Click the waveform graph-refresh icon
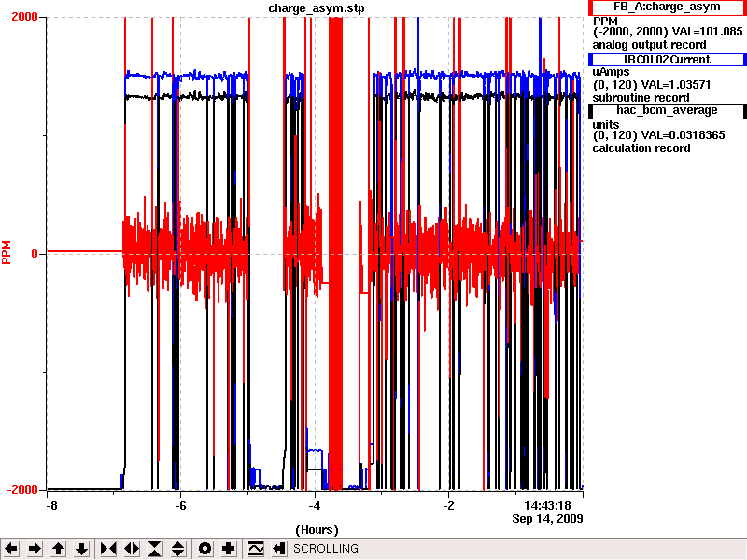This screenshot has height=560, width=747. click(x=256, y=549)
